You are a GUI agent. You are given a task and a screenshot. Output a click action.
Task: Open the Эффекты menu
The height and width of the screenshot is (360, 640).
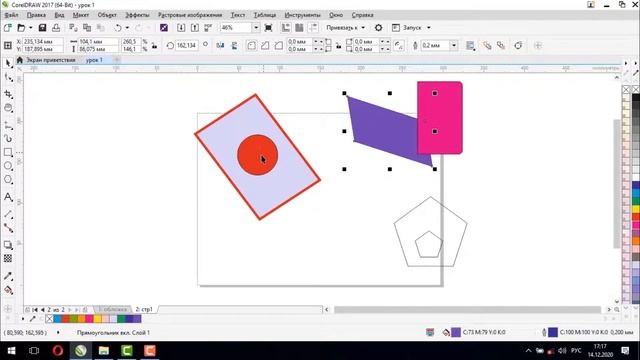(137, 15)
